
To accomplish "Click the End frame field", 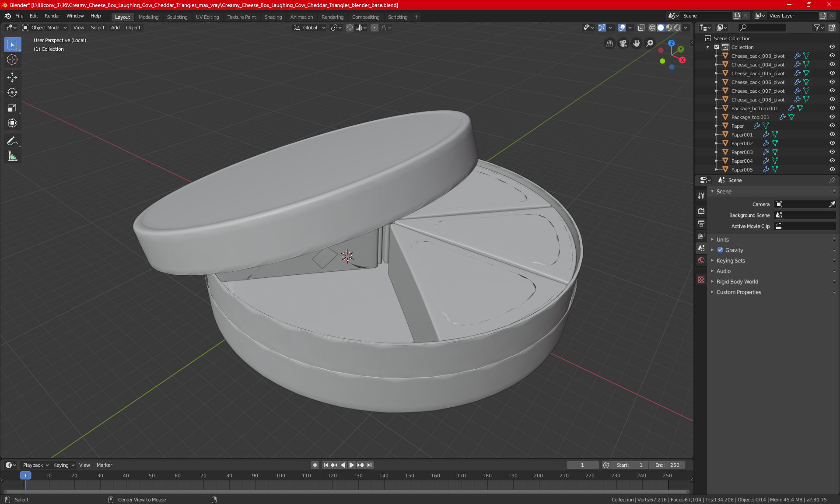I will [x=667, y=465].
